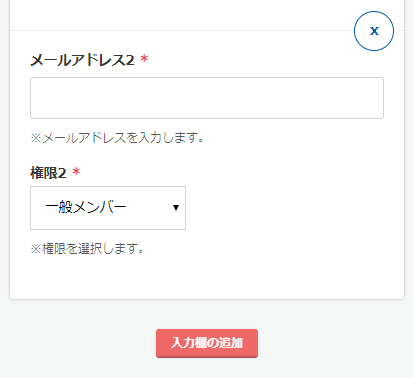Click the red asterisk next to 権限2

pyautogui.click(x=76, y=172)
